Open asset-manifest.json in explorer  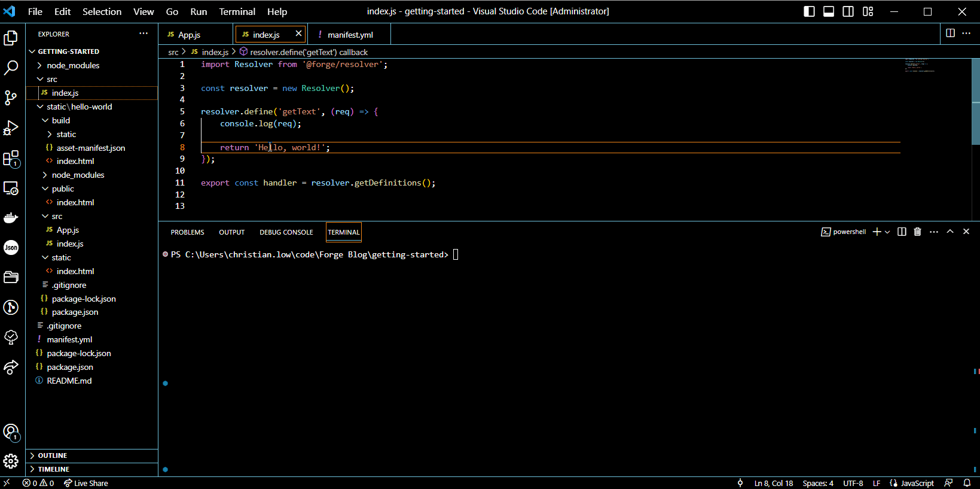coord(91,148)
